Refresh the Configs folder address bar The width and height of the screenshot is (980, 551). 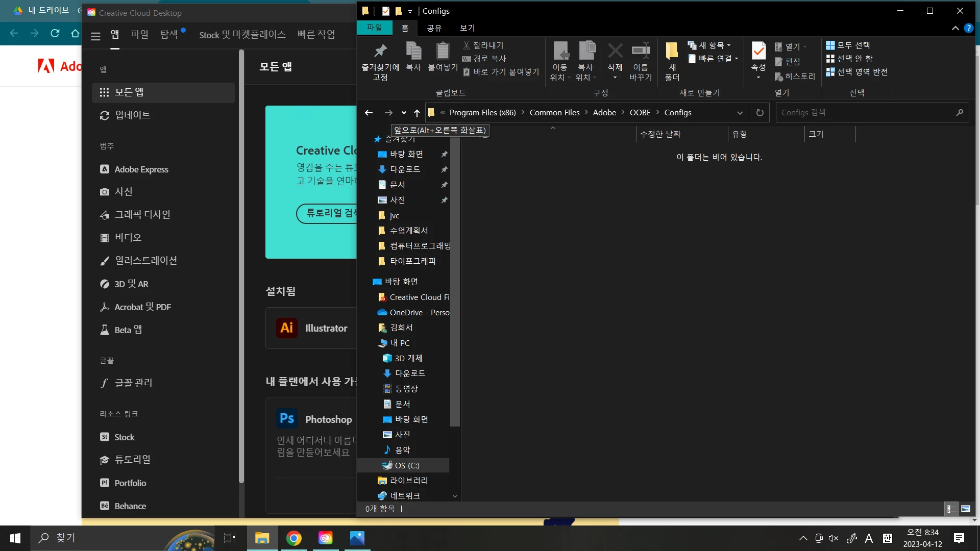[x=759, y=113]
